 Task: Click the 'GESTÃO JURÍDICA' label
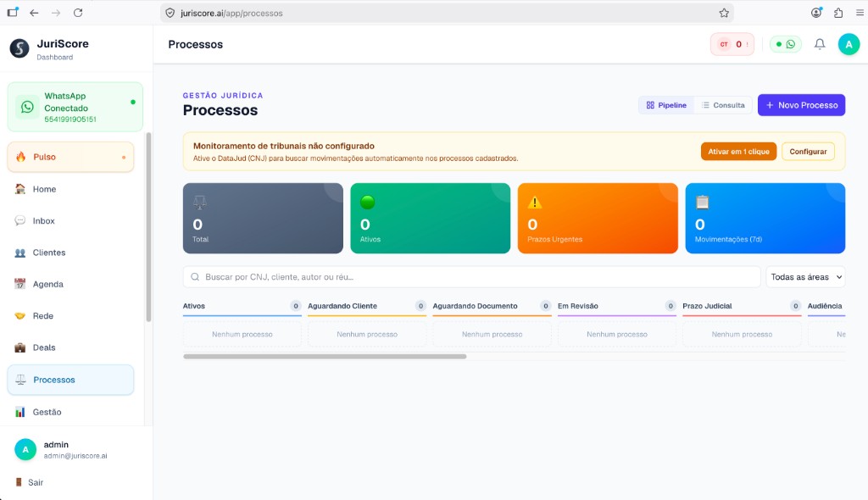coord(223,95)
